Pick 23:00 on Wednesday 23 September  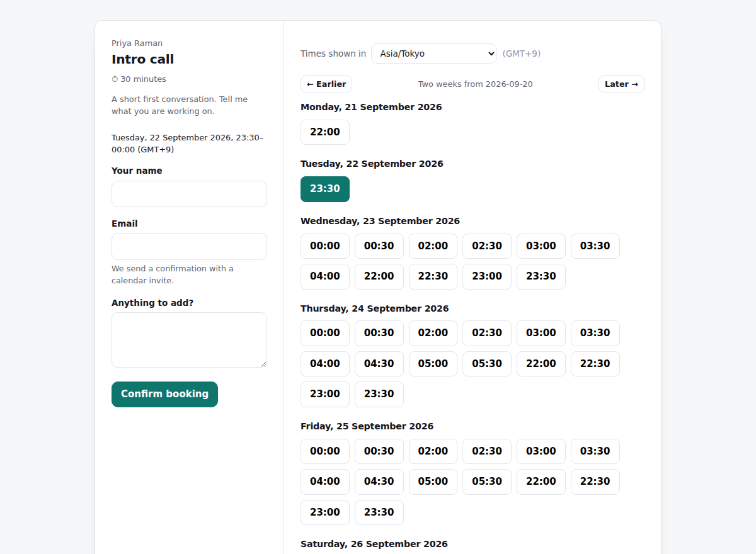[487, 276]
